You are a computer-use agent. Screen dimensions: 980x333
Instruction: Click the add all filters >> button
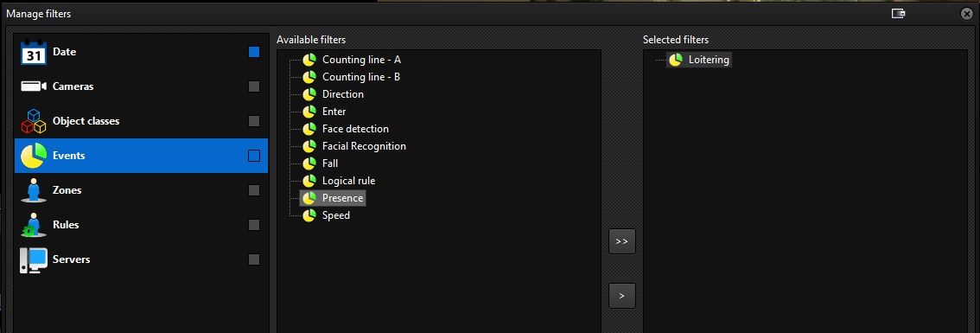tap(622, 241)
